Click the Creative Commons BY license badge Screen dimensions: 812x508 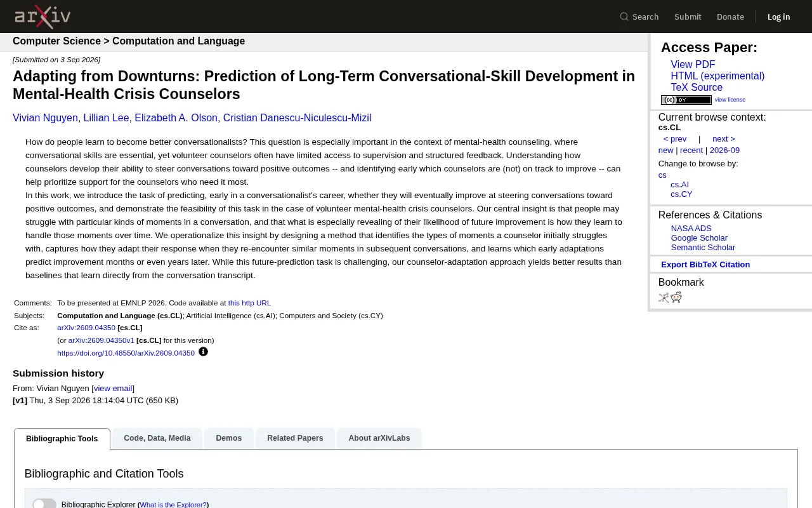[686, 100]
